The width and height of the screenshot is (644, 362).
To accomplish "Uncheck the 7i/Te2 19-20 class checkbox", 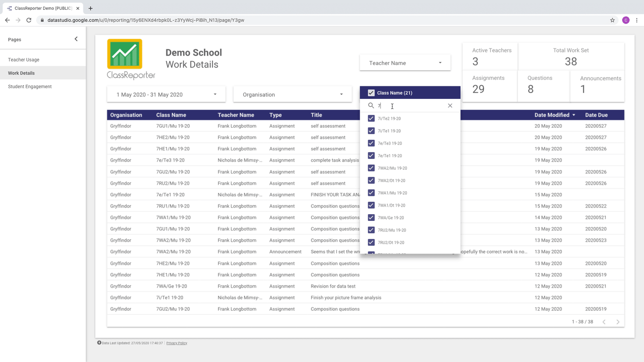I will (371, 118).
